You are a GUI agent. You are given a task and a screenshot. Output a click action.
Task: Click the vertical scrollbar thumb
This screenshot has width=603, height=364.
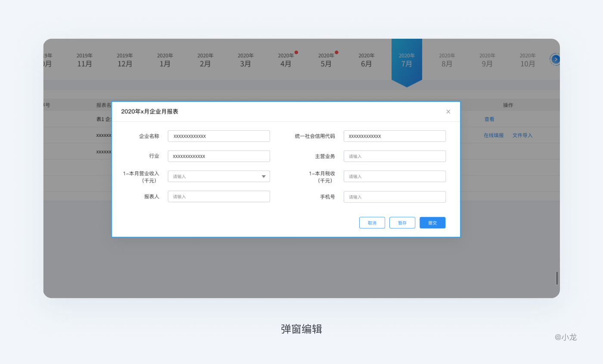[x=557, y=278]
